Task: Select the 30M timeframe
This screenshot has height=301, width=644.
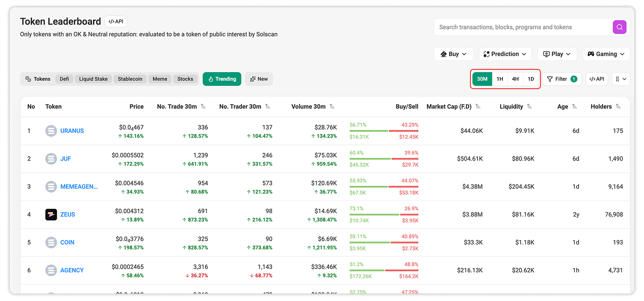Action: [x=482, y=79]
